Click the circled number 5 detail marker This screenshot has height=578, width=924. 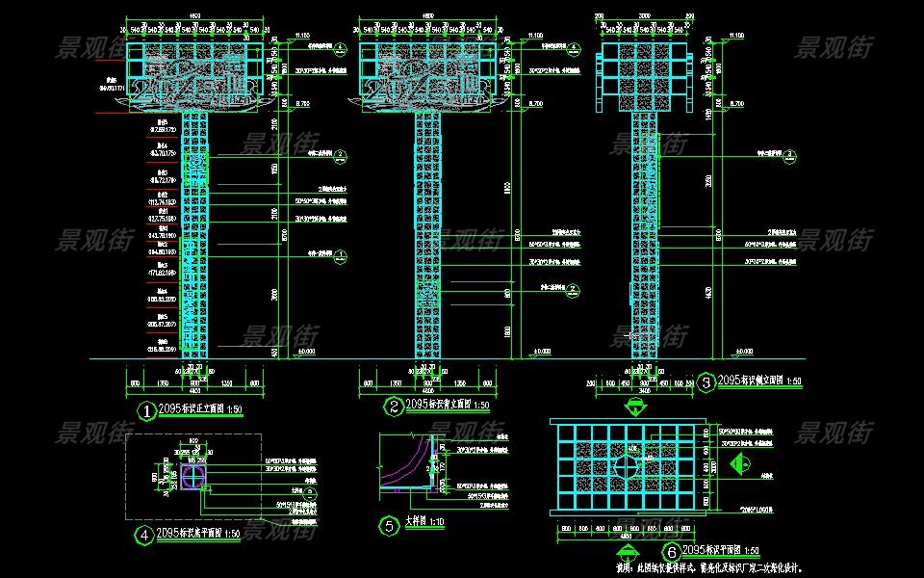point(389,526)
